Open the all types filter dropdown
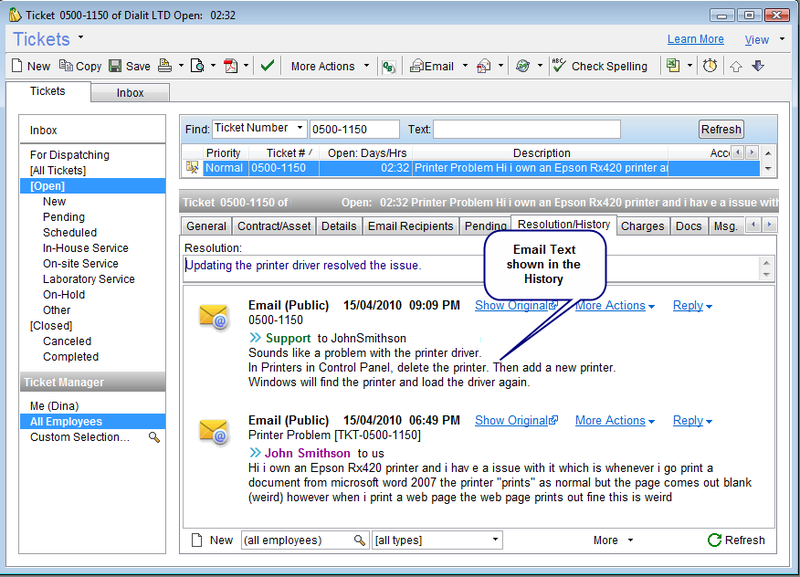Screen dimensions: 800x577 (436, 540)
